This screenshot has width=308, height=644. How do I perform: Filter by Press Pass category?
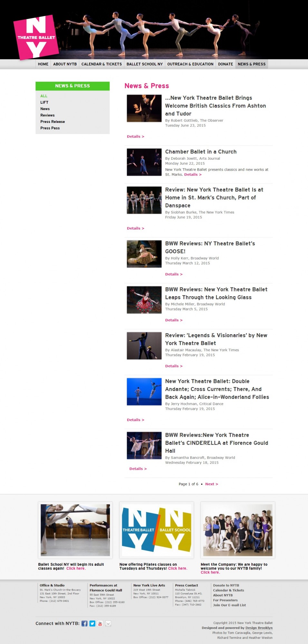[50, 128]
